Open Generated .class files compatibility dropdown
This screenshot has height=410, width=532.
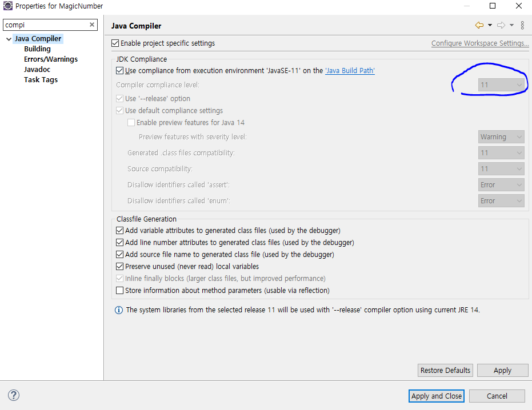[501, 153]
